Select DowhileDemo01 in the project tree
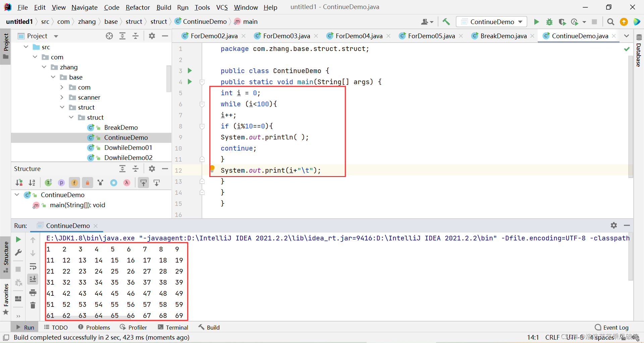 (x=128, y=148)
